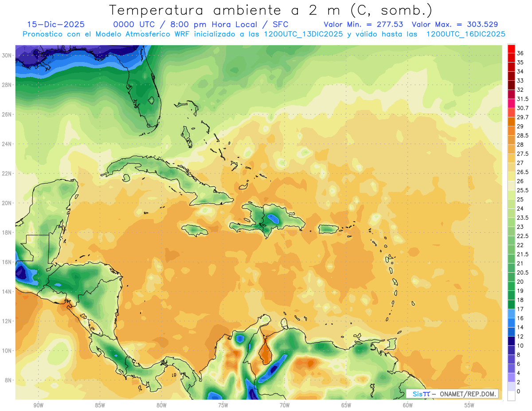Click the '8N' latitude label
This screenshot has height=411, width=532.
click(9, 380)
